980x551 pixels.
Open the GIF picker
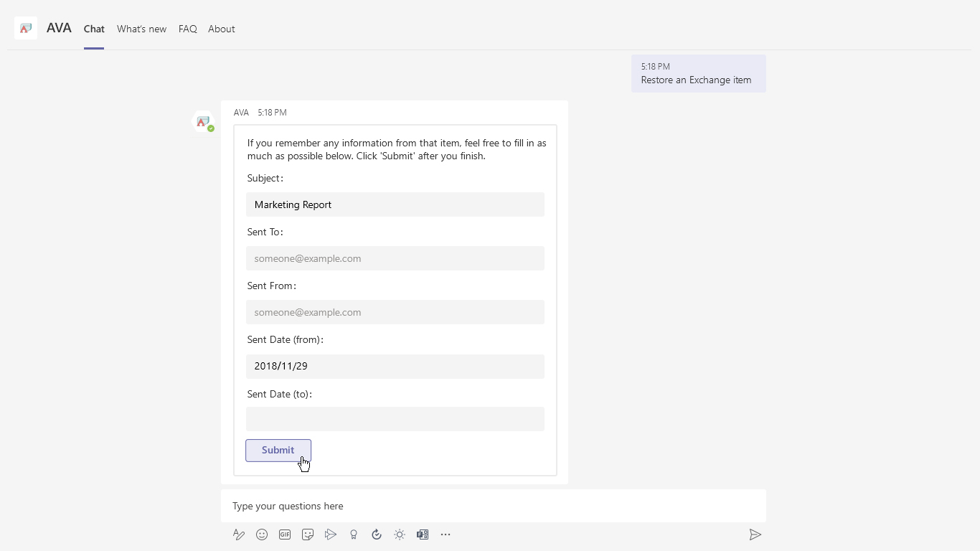285,534
